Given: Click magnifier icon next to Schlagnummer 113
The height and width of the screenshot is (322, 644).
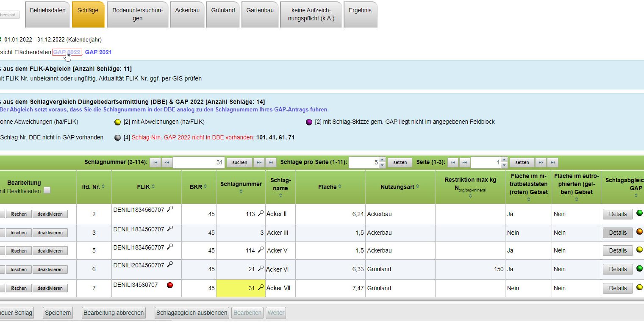Looking at the screenshot, I should pyautogui.click(x=261, y=214).
